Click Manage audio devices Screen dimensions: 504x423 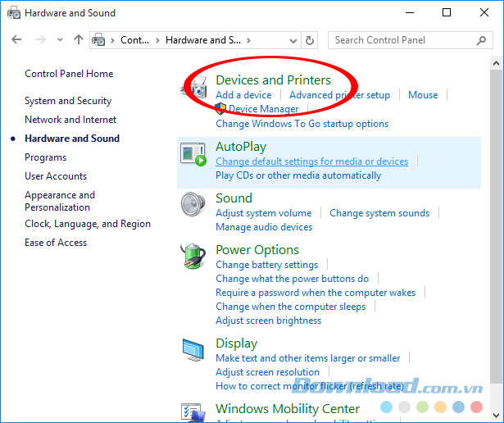[x=264, y=227]
